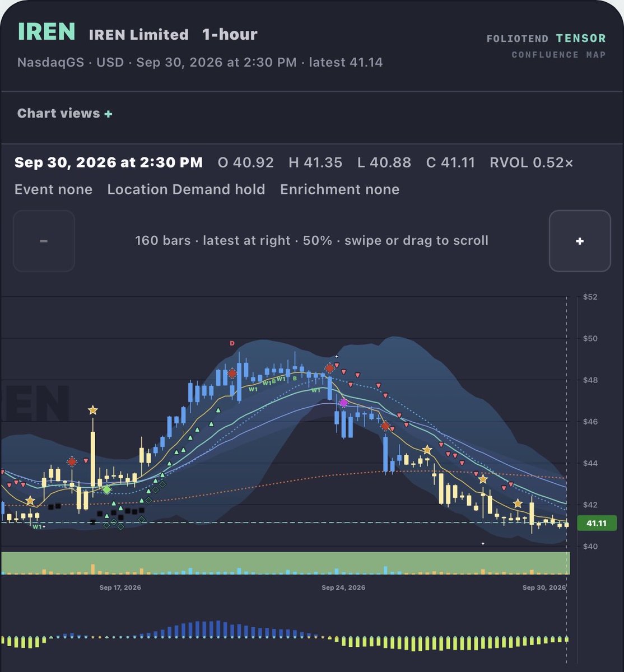Click the IREN Limited company name
The height and width of the screenshot is (672, 624).
[x=139, y=35]
